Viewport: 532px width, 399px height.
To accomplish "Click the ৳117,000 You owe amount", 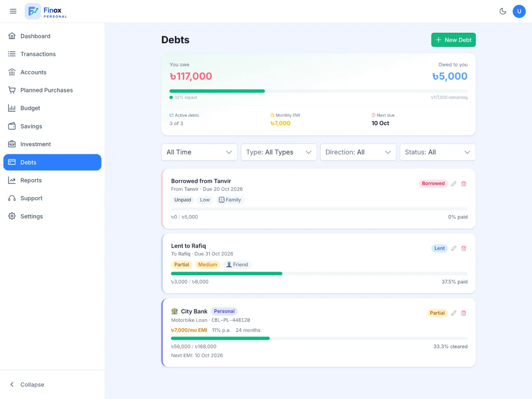I will click(191, 76).
